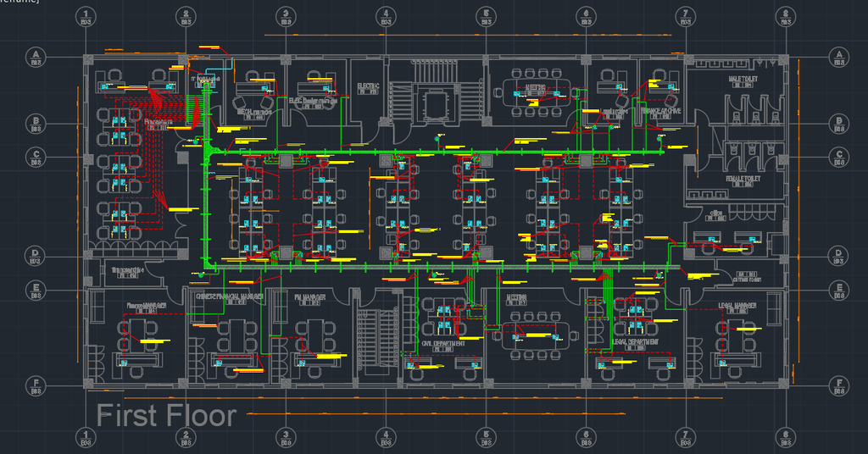Viewport: 868px width, 454px height.
Task: Select grid bubble F on right side
Action: pos(838,385)
